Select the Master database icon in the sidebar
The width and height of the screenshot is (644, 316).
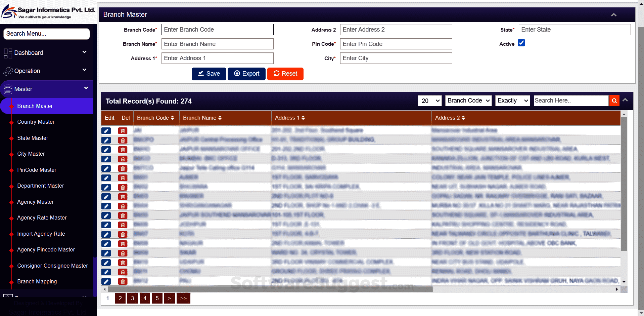click(x=8, y=89)
